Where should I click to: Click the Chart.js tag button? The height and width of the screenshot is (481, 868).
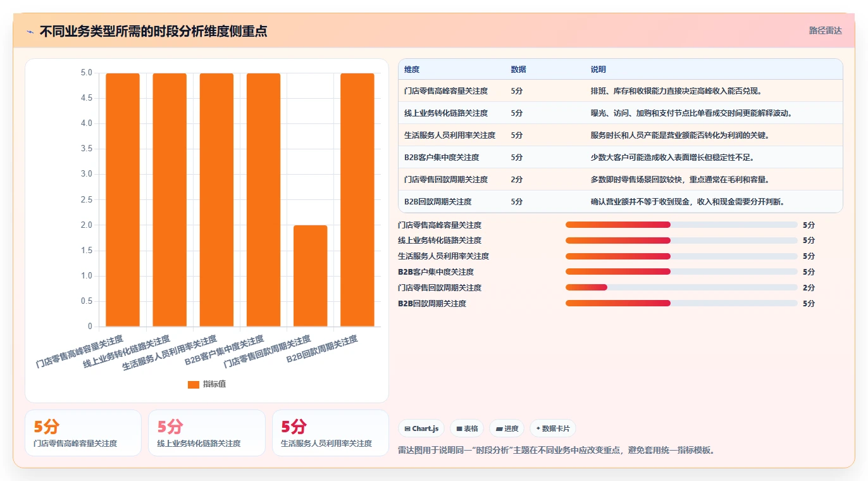pyautogui.click(x=421, y=428)
